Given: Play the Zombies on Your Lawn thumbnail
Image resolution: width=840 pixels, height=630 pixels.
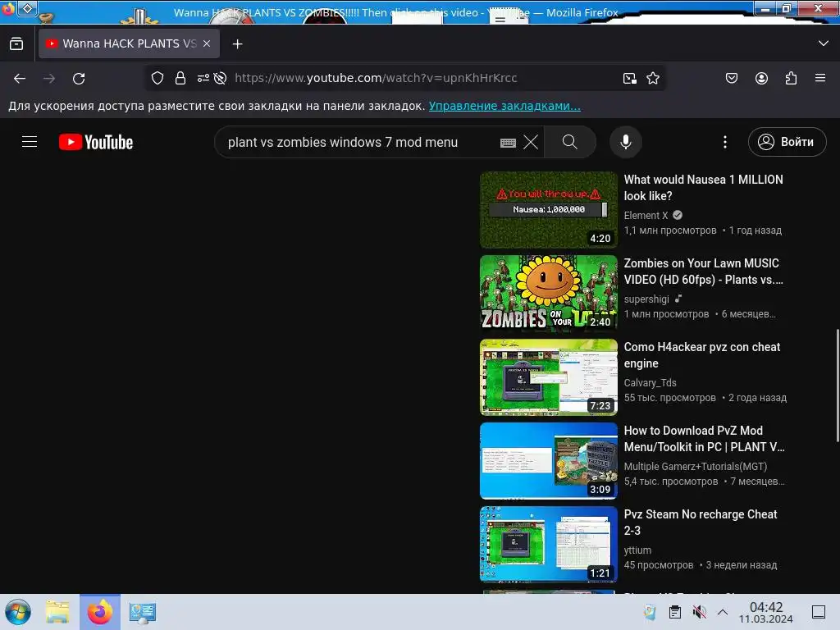Looking at the screenshot, I should [x=549, y=294].
